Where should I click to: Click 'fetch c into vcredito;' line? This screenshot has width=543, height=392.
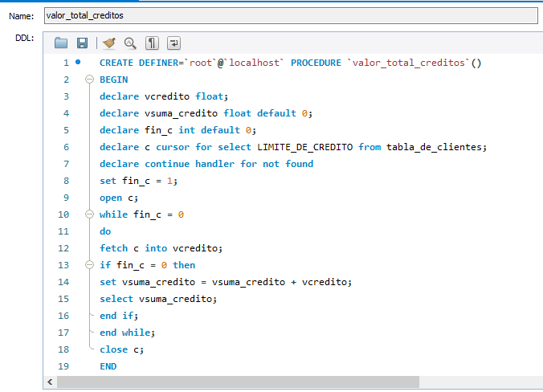coord(161,248)
